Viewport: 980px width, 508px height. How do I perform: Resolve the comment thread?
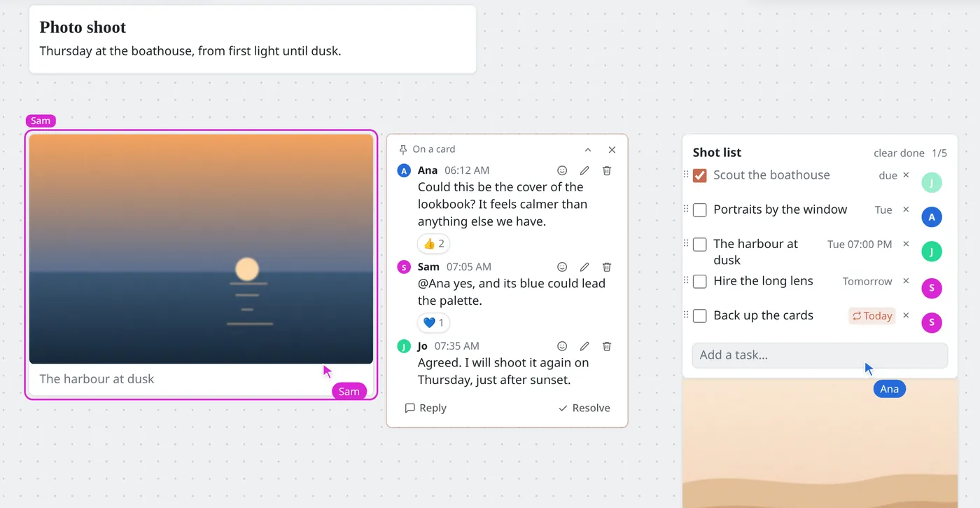(584, 408)
